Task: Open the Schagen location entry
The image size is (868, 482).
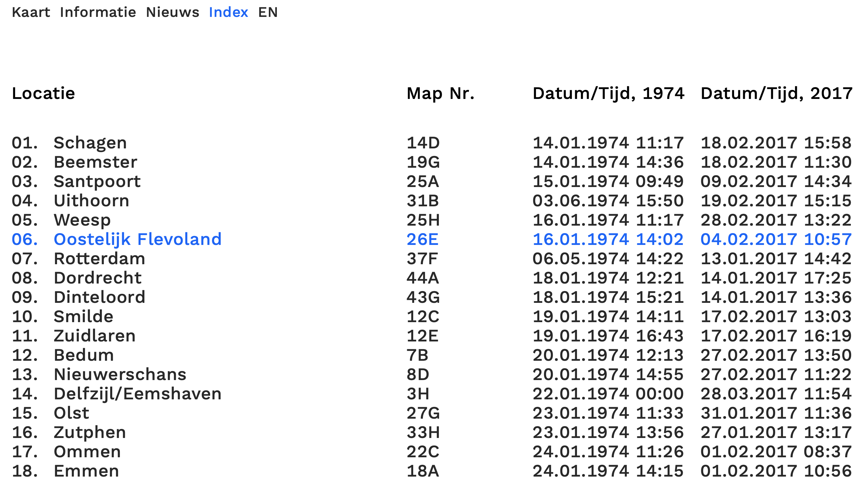Action: pyautogui.click(x=90, y=143)
